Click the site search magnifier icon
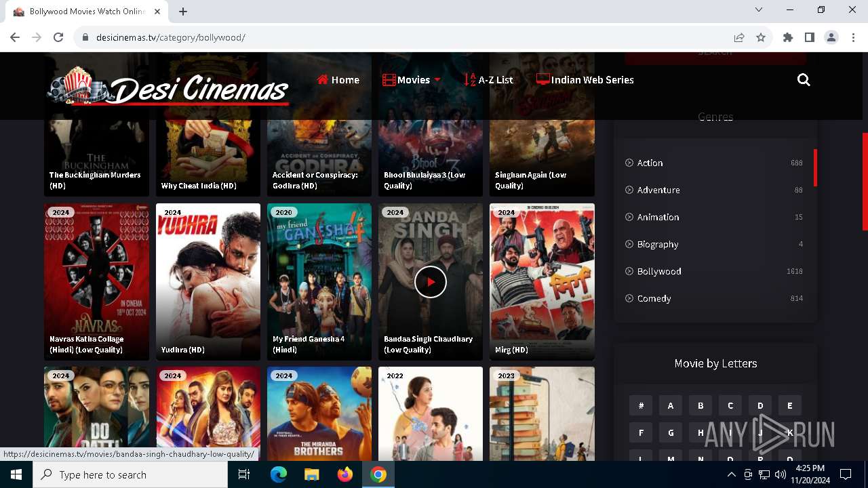This screenshot has height=488, width=868. [804, 80]
